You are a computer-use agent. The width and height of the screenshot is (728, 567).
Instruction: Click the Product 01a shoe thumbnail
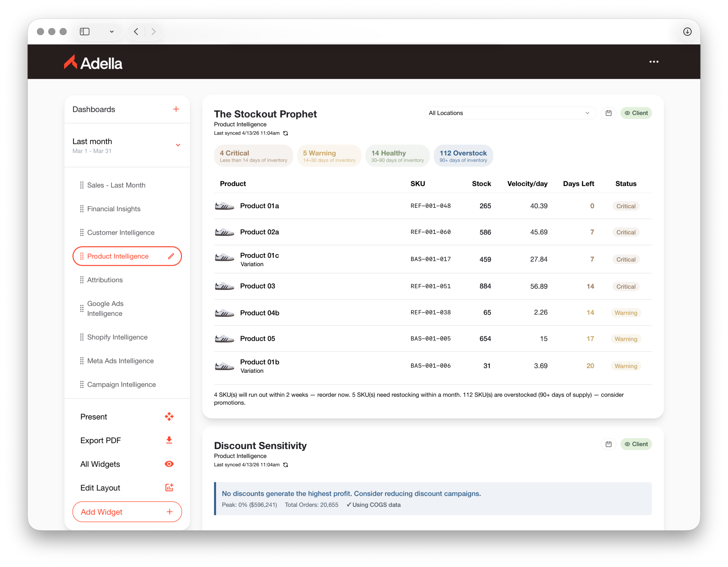(224, 206)
